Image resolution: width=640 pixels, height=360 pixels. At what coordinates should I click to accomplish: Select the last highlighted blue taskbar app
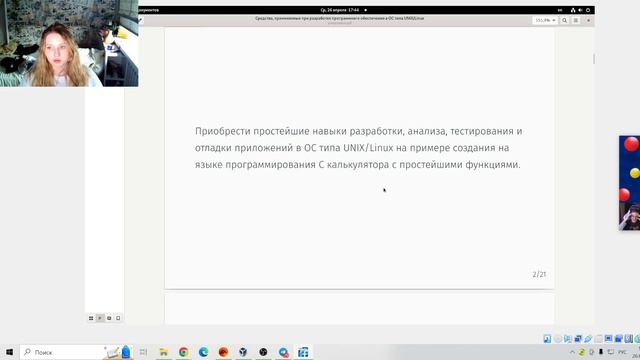pos(303,352)
